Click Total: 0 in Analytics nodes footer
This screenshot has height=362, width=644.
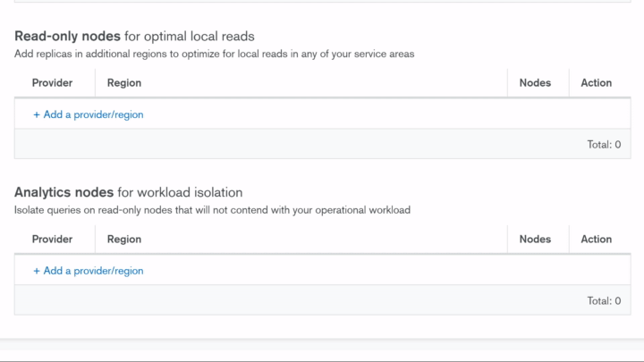604,300
